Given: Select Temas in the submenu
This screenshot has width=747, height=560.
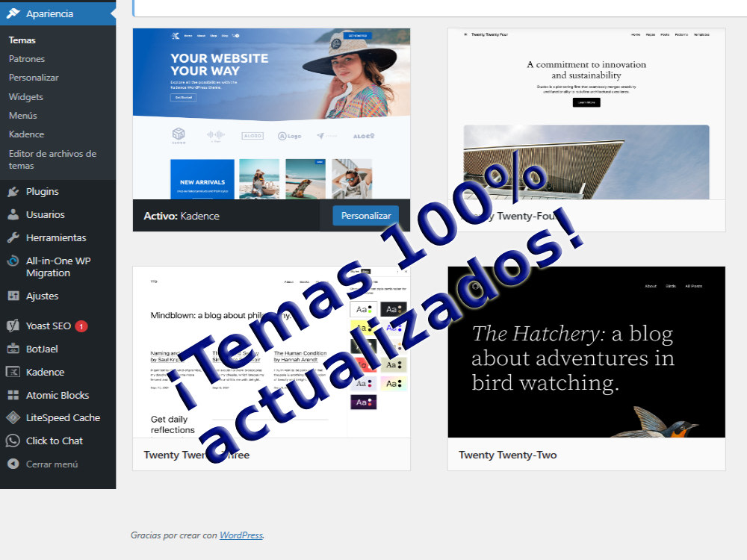Looking at the screenshot, I should 22,40.
